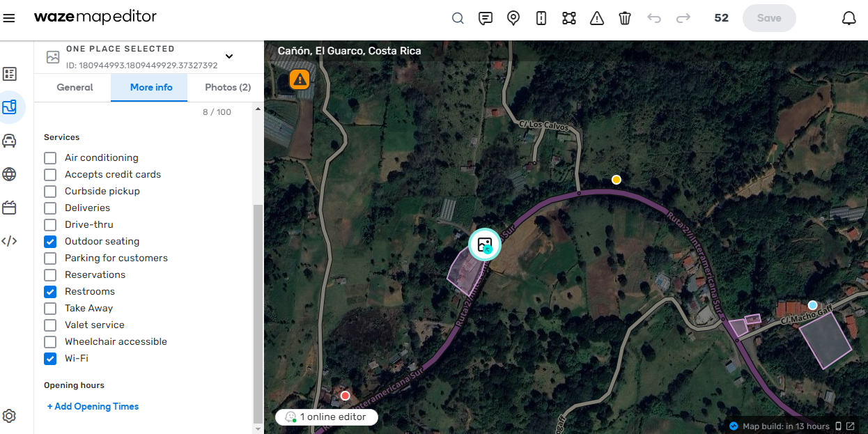Click the trash delete icon
The image size is (868, 434).
click(625, 18)
